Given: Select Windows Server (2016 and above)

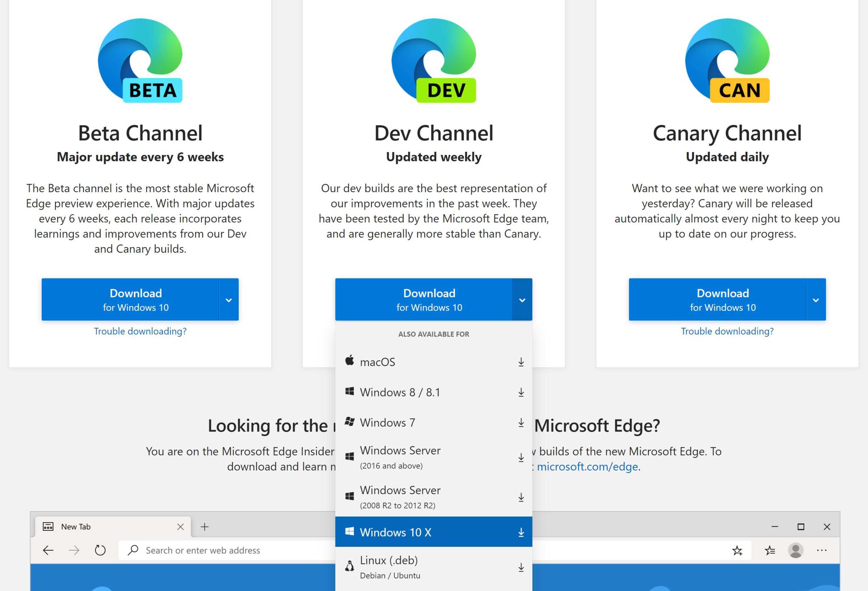Looking at the screenshot, I should pos(434,458).
